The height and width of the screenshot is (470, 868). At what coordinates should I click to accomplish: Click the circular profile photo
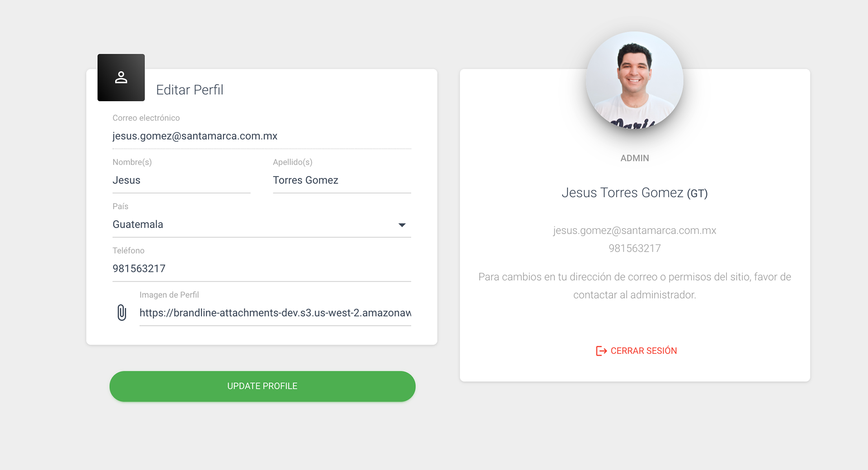click(635, 80)
